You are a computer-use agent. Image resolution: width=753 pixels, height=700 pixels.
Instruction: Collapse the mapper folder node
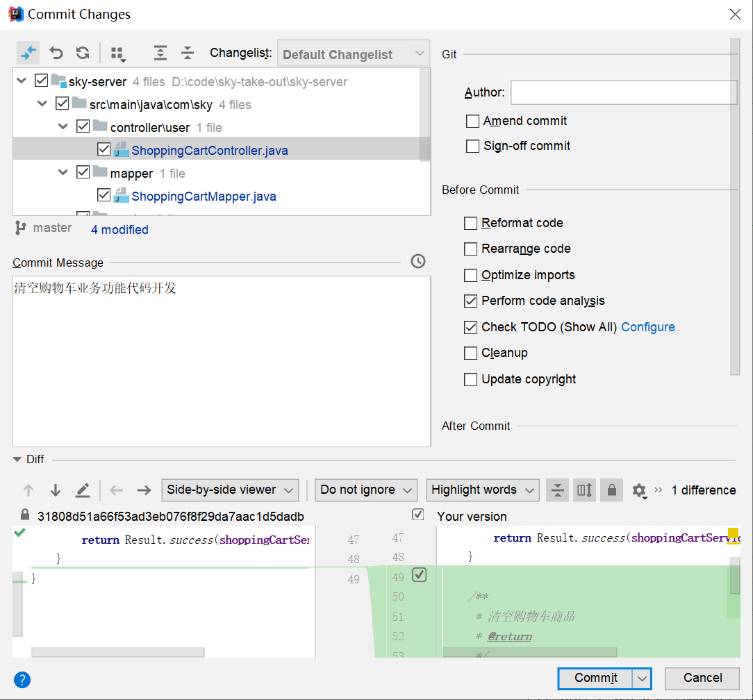63,172
